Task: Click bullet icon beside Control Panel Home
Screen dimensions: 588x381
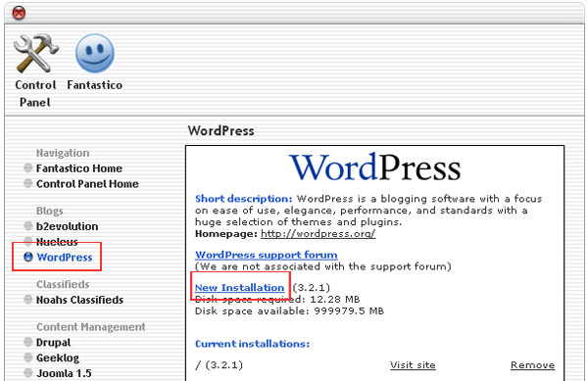Action: coord(28,183)
